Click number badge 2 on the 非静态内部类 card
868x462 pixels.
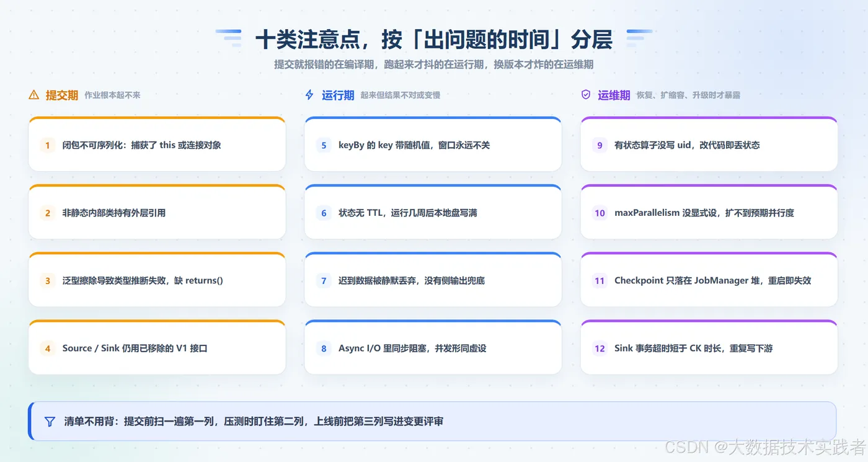click(48, 213)
